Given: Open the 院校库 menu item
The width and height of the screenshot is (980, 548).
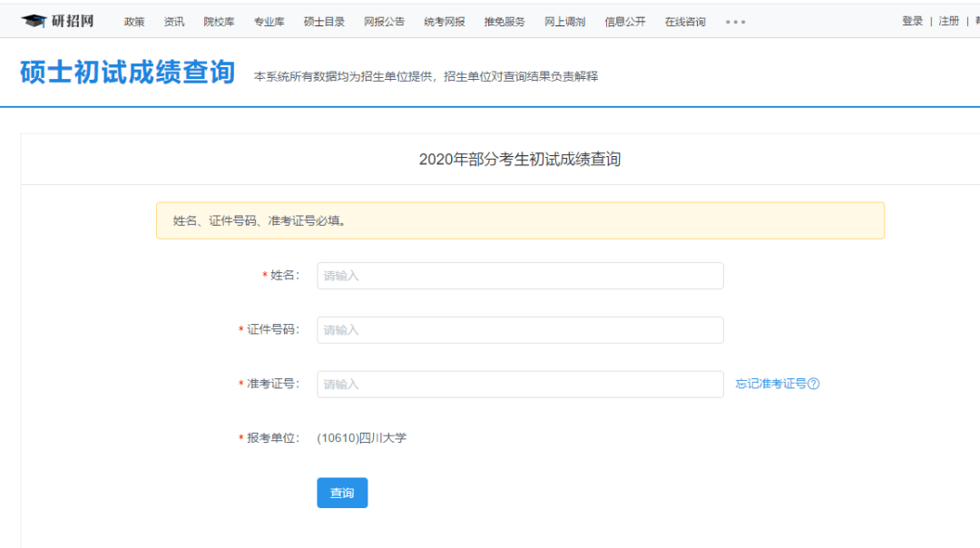Looking at the screenshot, I should 219,22.
